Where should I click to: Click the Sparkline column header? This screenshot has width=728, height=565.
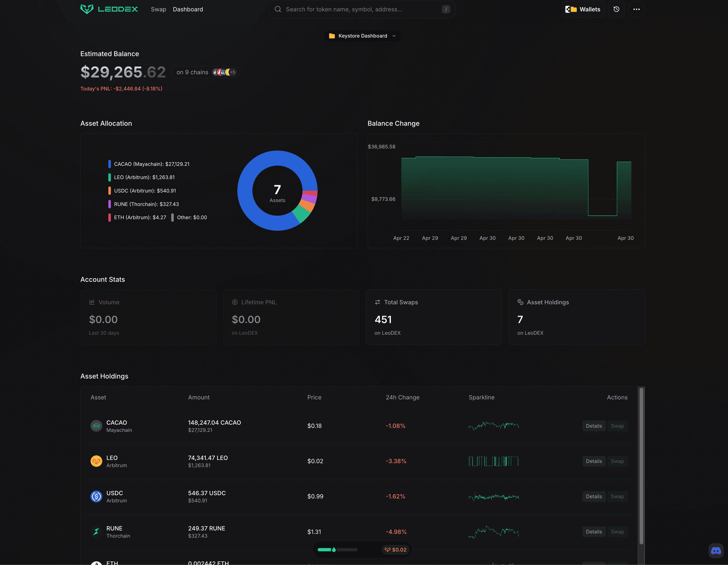point(481,397)
